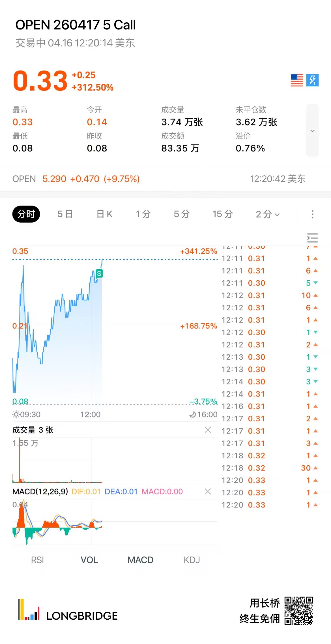
Task: Open the 2分 interval dropdown
Action: tap(268, 214)
